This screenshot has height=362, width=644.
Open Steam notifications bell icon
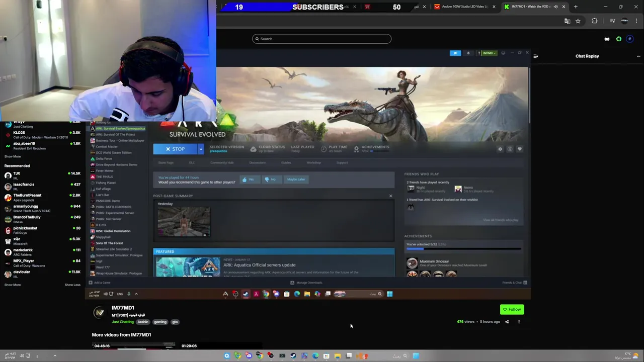coord(468,53)
